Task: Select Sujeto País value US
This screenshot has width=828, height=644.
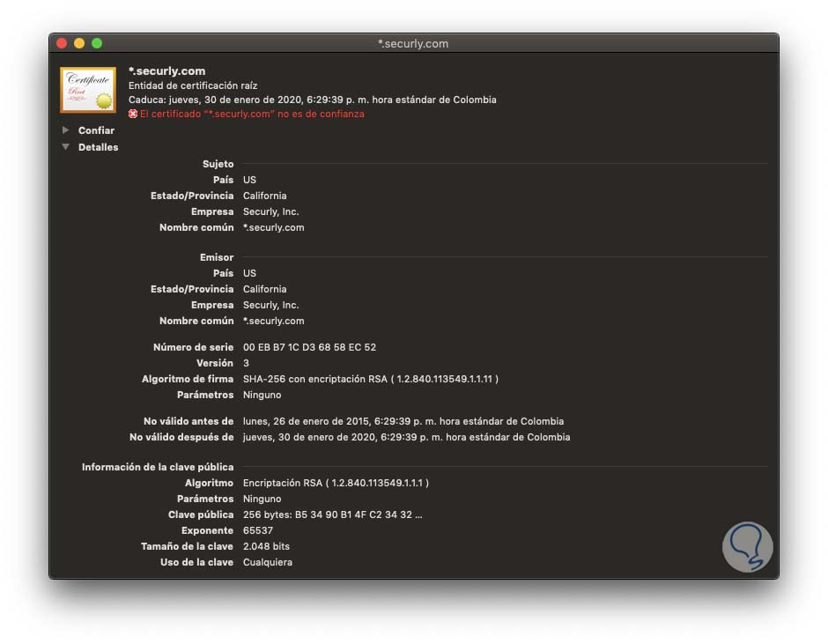Action: point(249,180)
